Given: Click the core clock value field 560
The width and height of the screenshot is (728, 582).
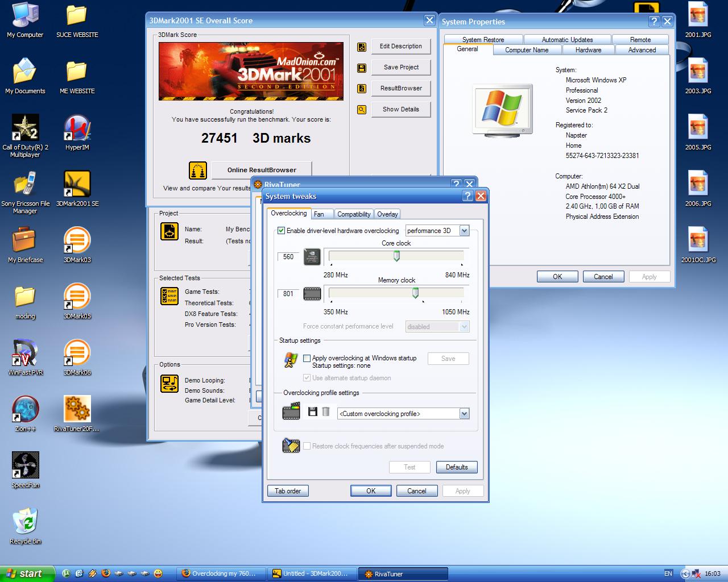Looking at the screenshot, I should [288, 257].
